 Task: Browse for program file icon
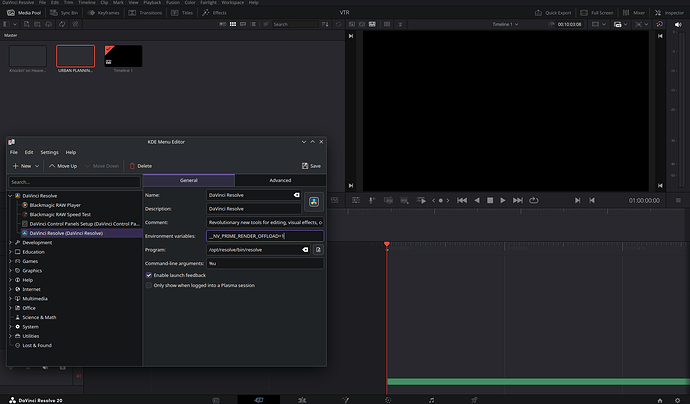tap(318, 250)
